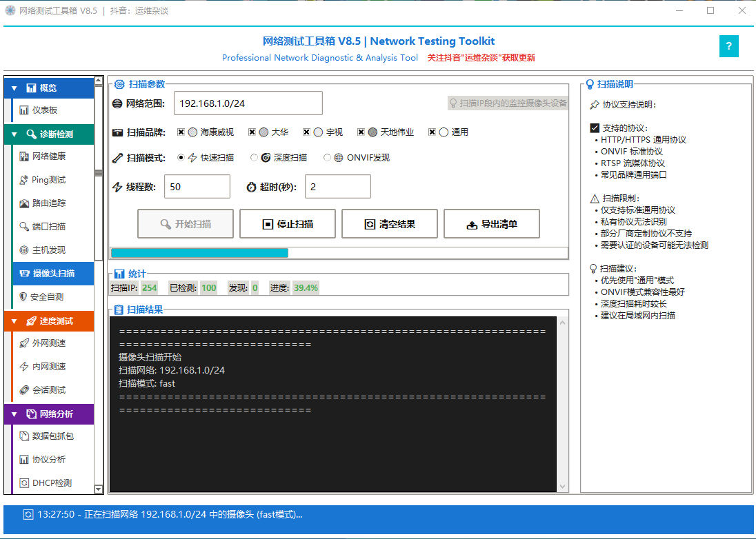Click the disabled 开始扫描 button
The height and width of the screenshot is (539, 756).
point(186,224)
